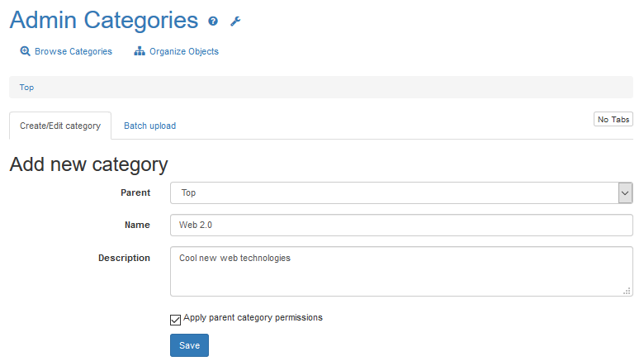Go to Organize Objects

(x=184, y=51)
